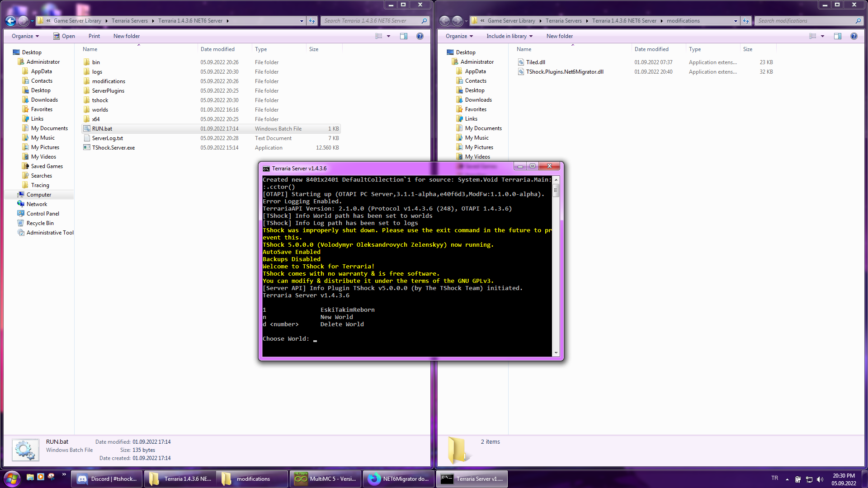This screenshot has width=868, height=488.
Task: Toggle the preview pane icon in right Explorer window
Action: coord(838,36)
